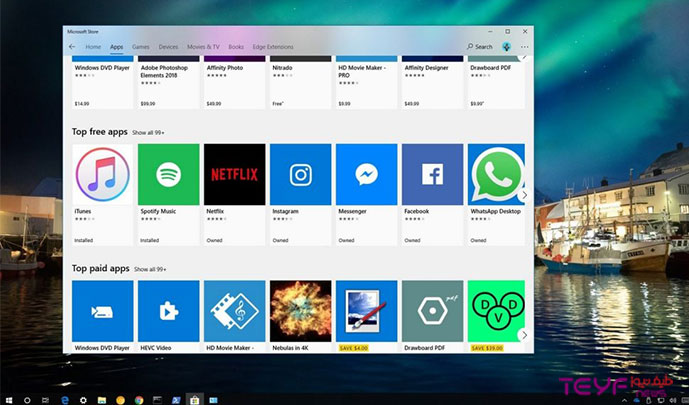The height and width of the screenshot is (405, 689).
Task: Switch to the Games tab
Action: [x=141, y=47]
